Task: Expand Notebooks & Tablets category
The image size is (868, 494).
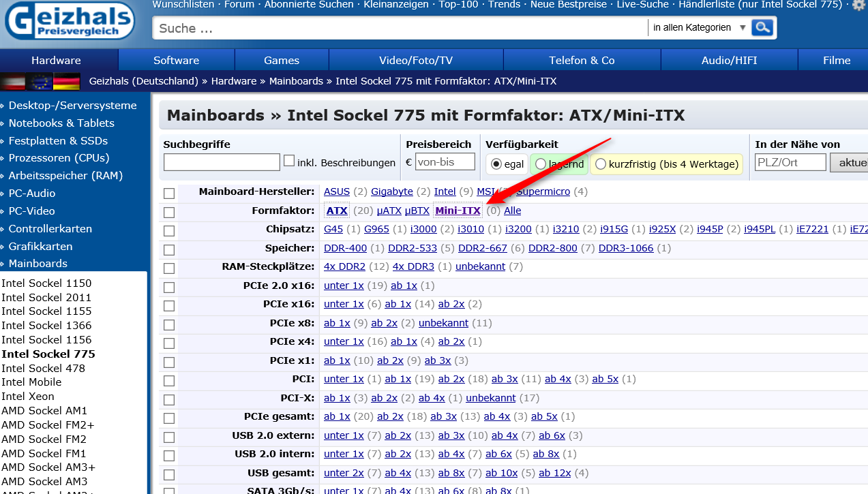Action: [x=61, y=123]
